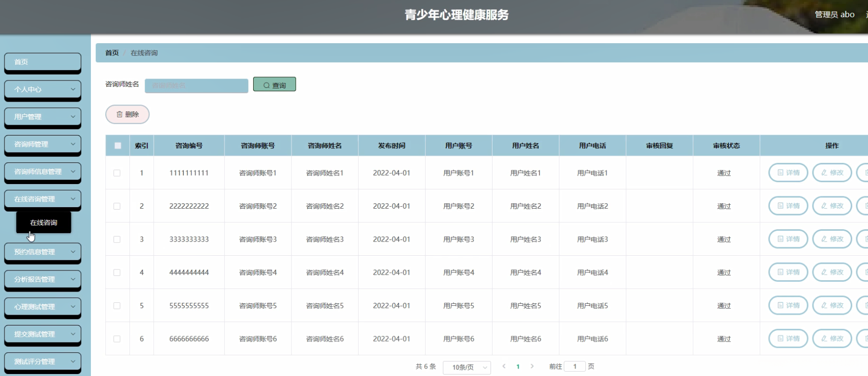The height and width of the screenshot is (376, 868).
Task: Check the row 4 checkbox
Action: coord(117,272)
